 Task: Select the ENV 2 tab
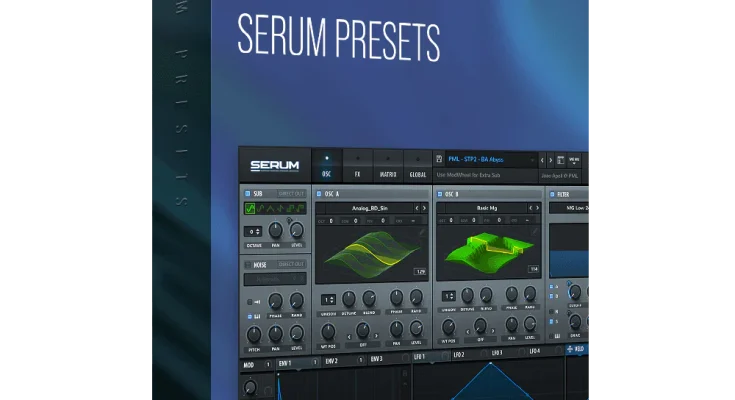[x=331, y=359]
